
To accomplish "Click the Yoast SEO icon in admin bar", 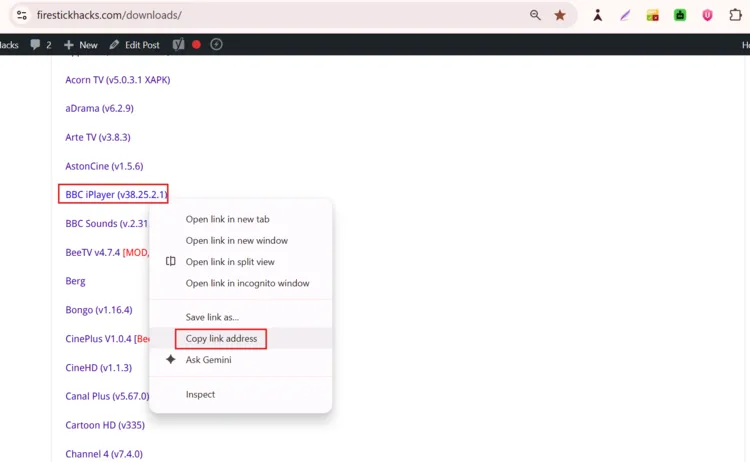I will click(x=178, y=45).
